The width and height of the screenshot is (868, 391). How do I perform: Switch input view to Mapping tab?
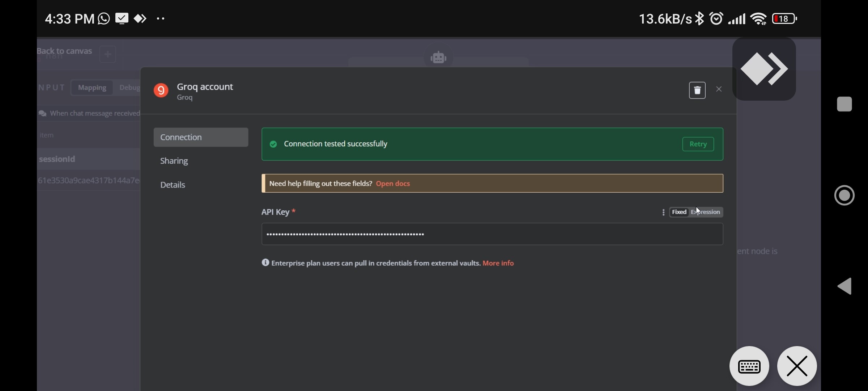(92, 88)
